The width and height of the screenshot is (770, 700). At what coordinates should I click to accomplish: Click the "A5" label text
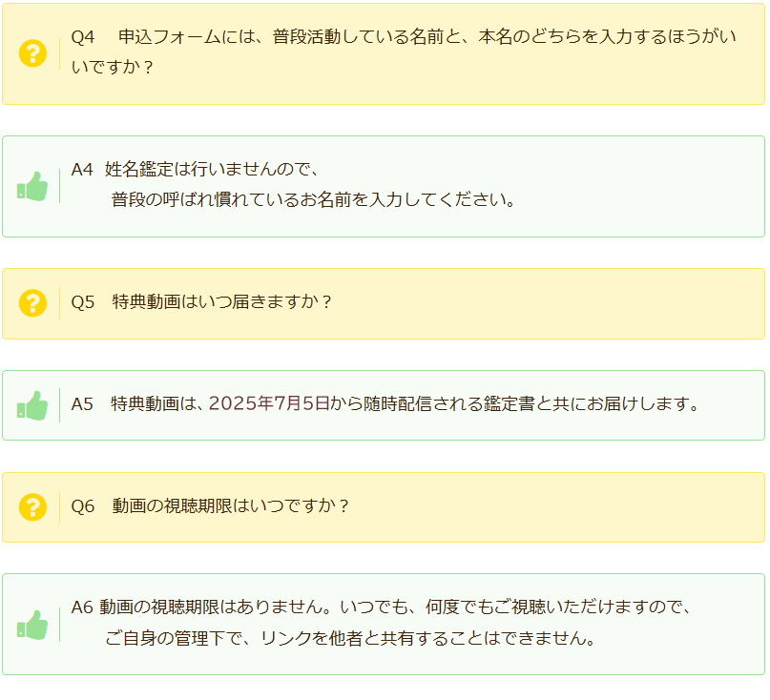(82, 404)
